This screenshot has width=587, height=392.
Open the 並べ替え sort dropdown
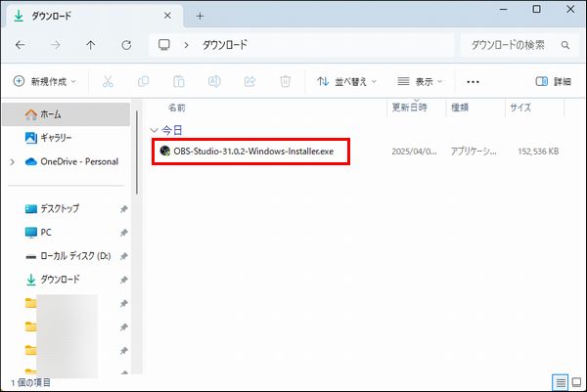click(346, 81)
